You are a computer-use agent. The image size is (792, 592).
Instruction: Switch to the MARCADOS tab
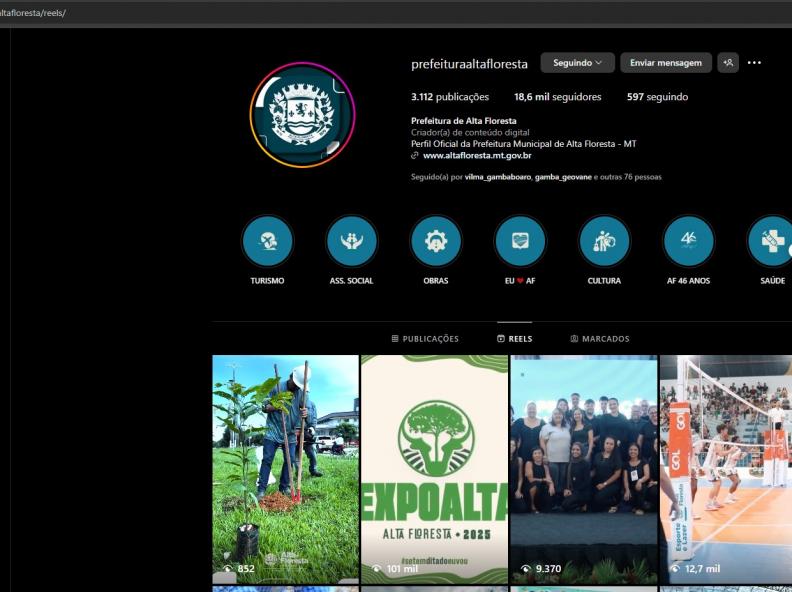(600, 338)
